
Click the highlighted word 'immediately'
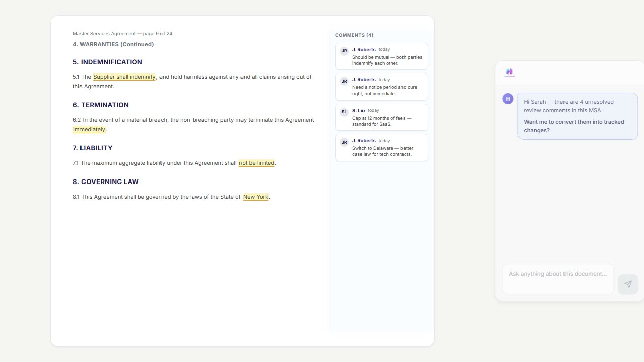[89, 130]
